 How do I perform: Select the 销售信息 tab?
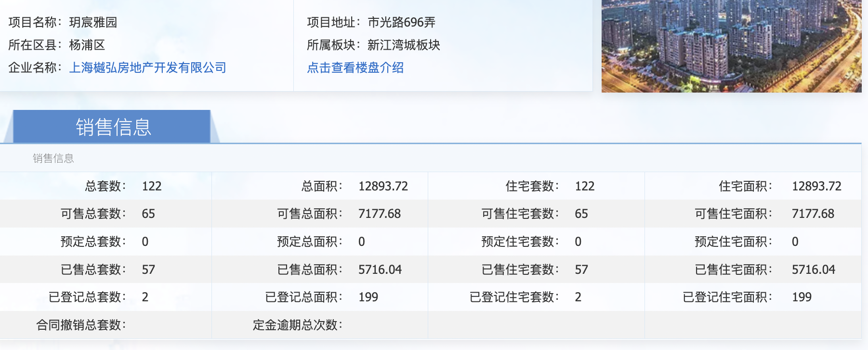(x=113, y=127)
